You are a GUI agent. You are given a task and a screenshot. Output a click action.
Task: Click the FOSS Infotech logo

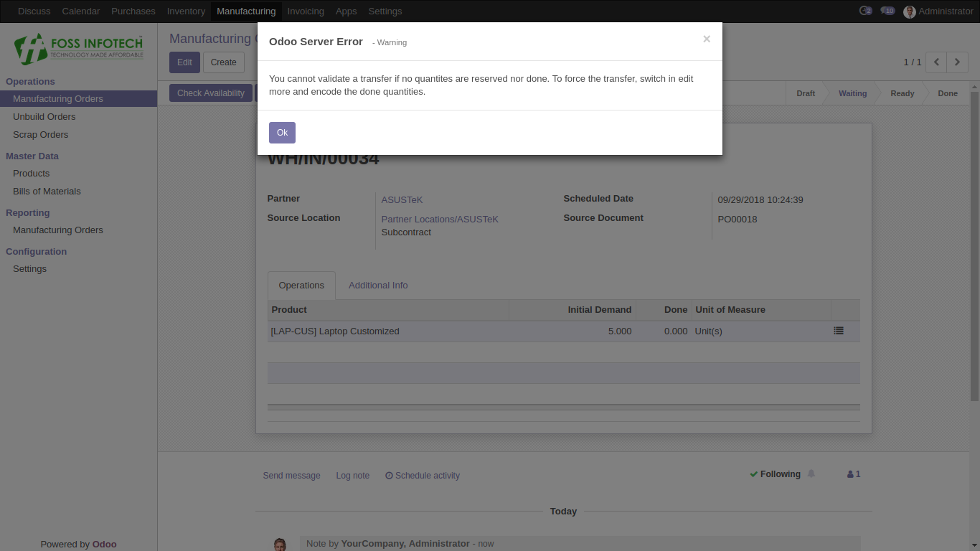tap(79, 49)
